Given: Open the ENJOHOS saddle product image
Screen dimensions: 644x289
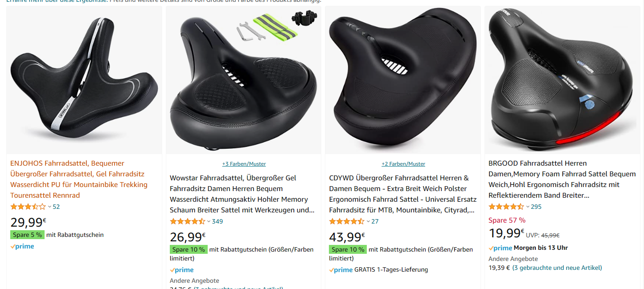Looking at the screenshot, I should [84, 80].
